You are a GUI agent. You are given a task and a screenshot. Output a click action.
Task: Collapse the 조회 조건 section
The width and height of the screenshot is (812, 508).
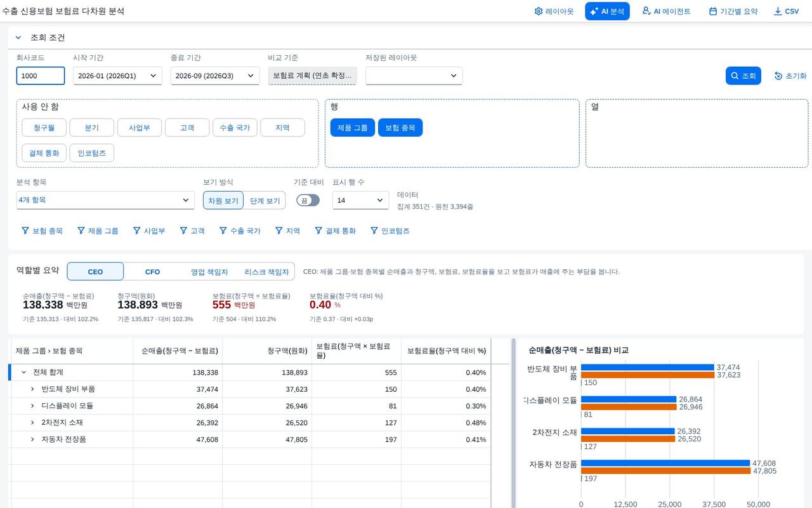(18, 37)
